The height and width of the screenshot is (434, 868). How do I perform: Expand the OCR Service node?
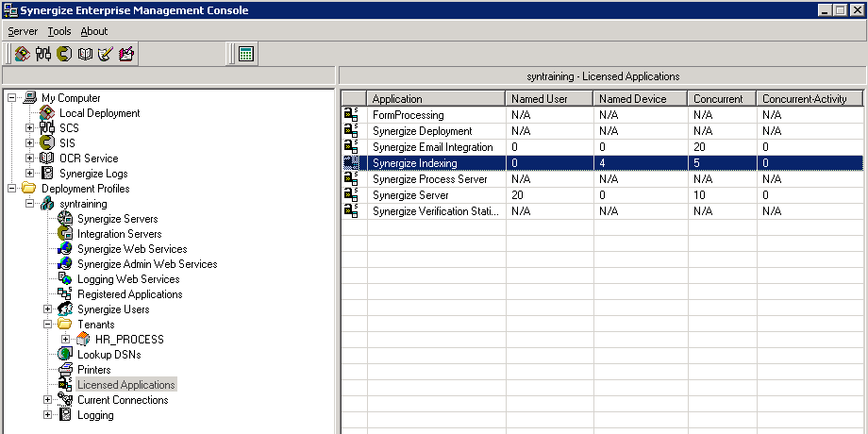coord(30,159)
